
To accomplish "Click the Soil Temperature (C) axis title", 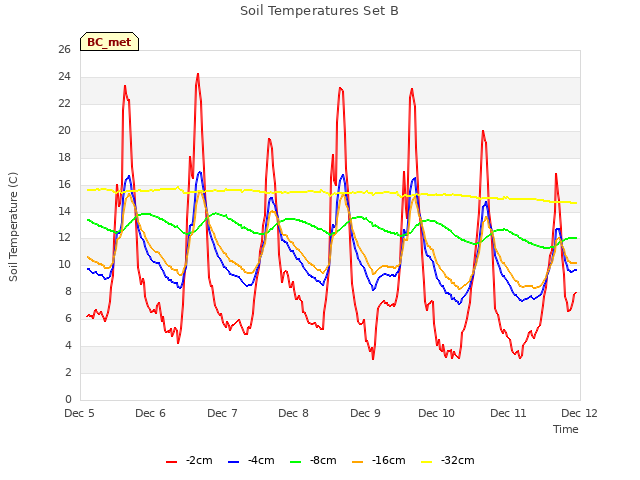I will pos(13,227).
